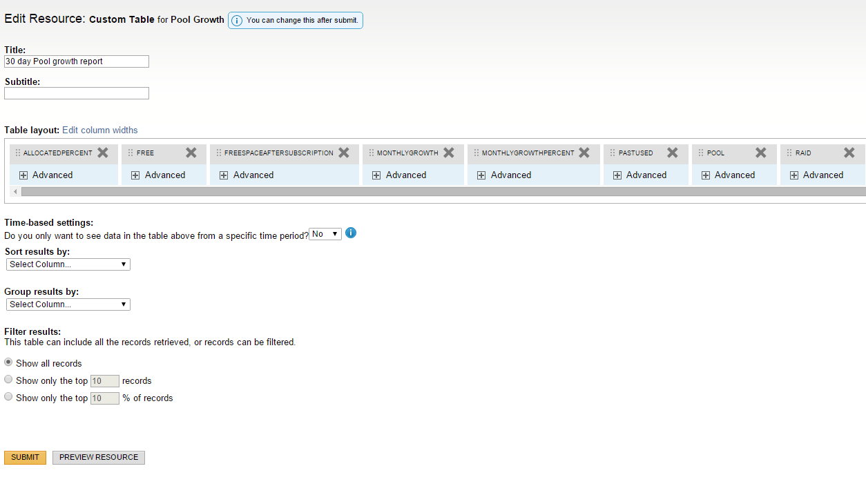Delete the PASTUSED column

[x=673, y=153]
